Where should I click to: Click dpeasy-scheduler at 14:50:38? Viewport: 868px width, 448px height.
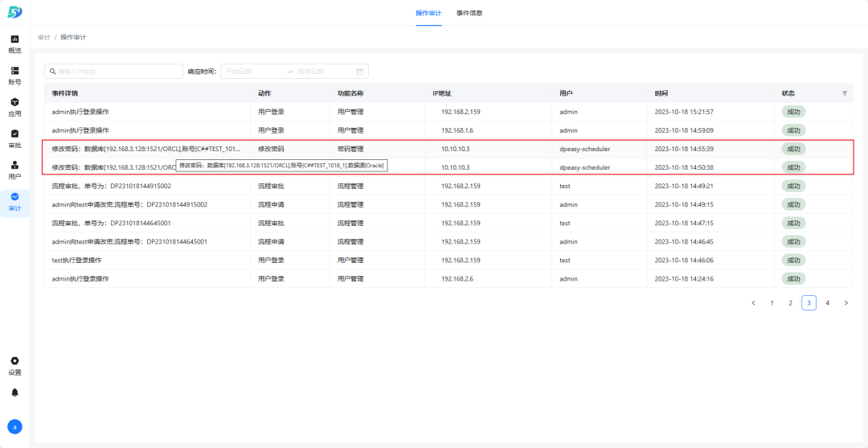click(x=585, y=167)
